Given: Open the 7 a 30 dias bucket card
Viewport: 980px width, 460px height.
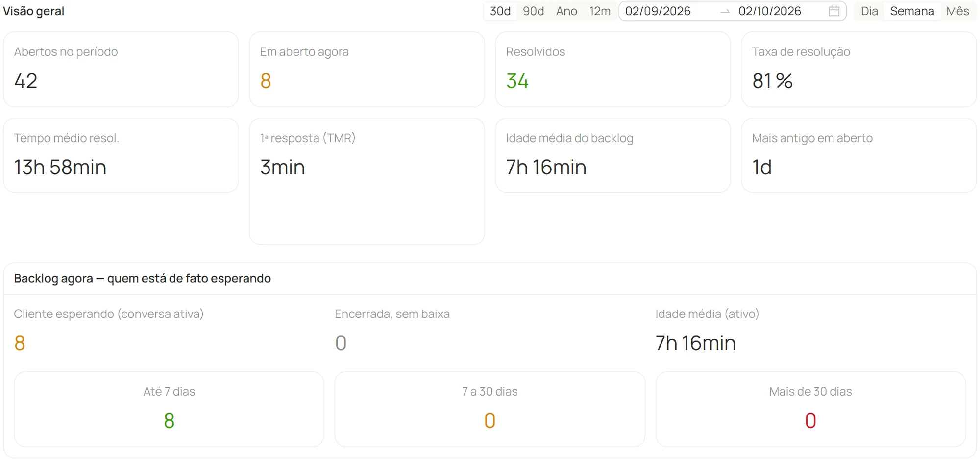Looking at the screenshot, I should (490, 409).
